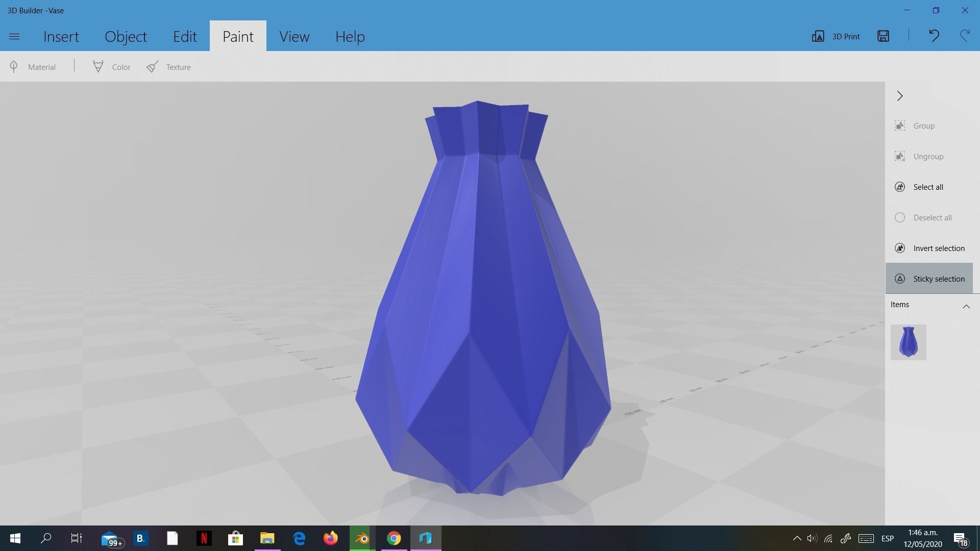Undo the last action
This screenshot has width=980, height=551.
point(934,36)
